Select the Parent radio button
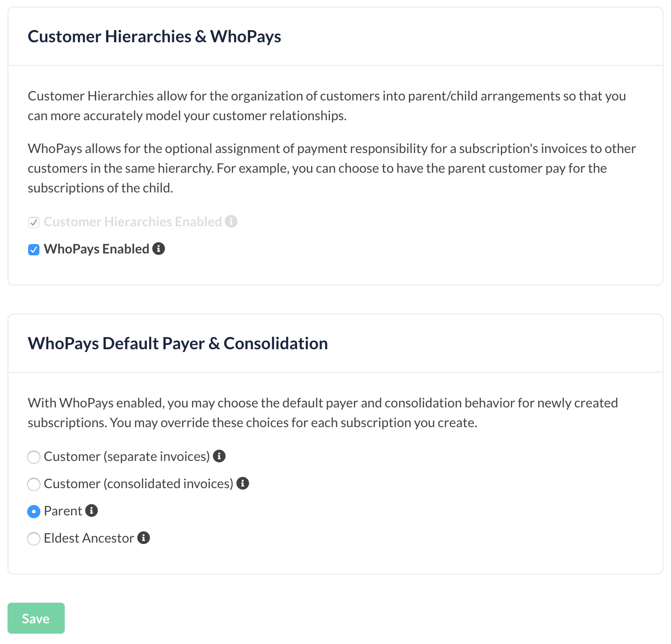This screenshot has width=671, height=644. (x=34, y=511)
